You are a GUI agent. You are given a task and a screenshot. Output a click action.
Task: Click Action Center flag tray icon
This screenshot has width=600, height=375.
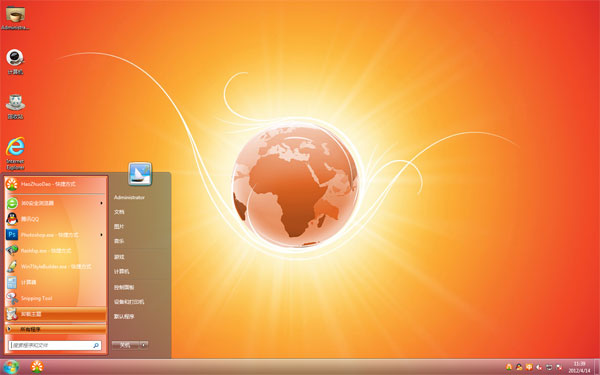(x=559, y=367)
